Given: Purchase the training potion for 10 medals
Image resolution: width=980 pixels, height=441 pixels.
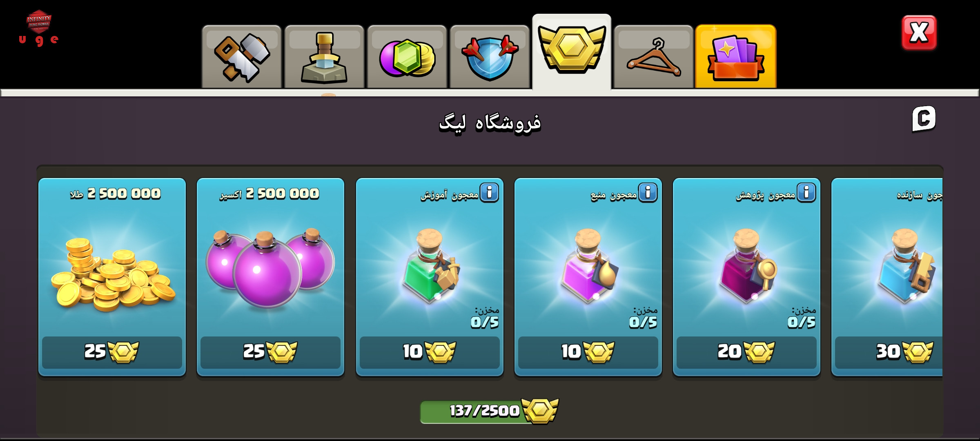Looking at the screenshot, I should tap(430, 352).
